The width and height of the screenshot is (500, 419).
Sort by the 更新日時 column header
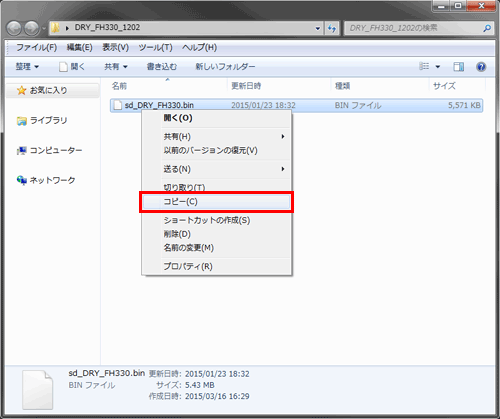click(x=246, y=86)
